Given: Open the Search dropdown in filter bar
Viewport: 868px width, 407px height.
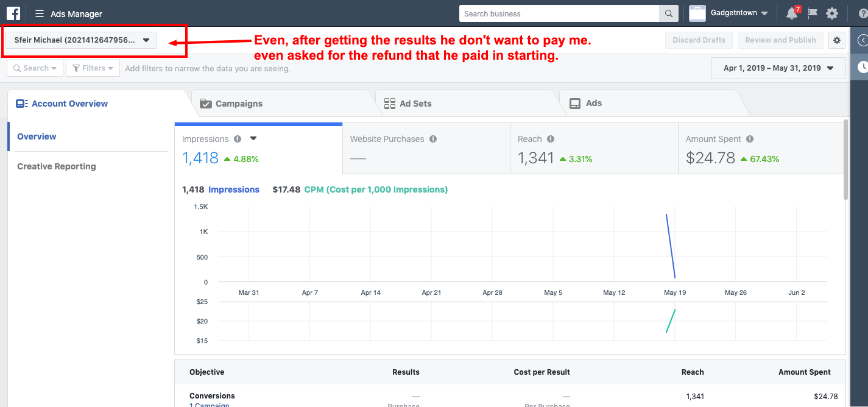Looking at the screenshot, I should tap(35, 68).
